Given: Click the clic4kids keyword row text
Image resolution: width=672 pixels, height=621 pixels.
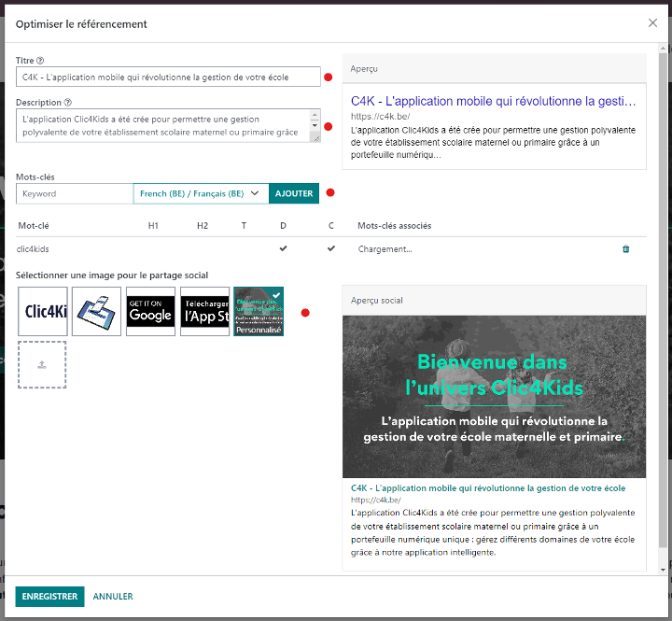Looking at the screenshot, I should (33, 249).
